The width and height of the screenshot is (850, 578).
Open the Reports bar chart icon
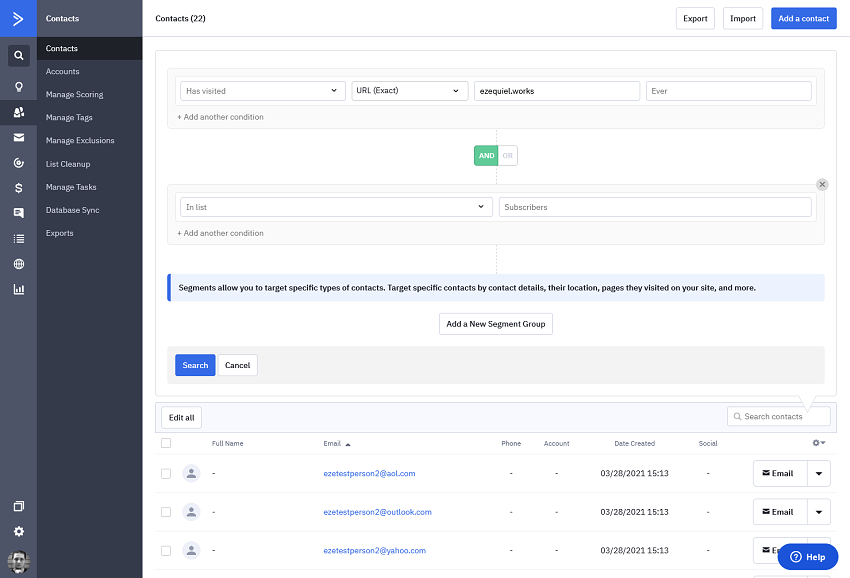click(x=18, y=289)
